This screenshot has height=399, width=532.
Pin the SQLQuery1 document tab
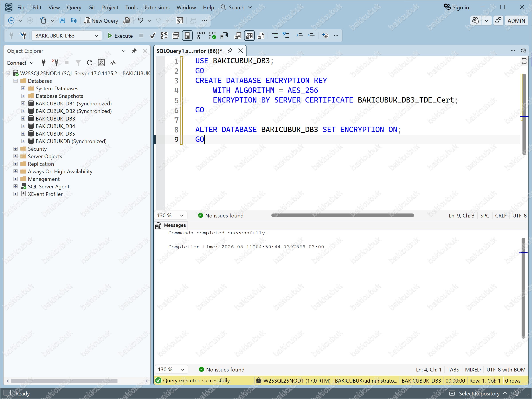[x=230, y=51]
